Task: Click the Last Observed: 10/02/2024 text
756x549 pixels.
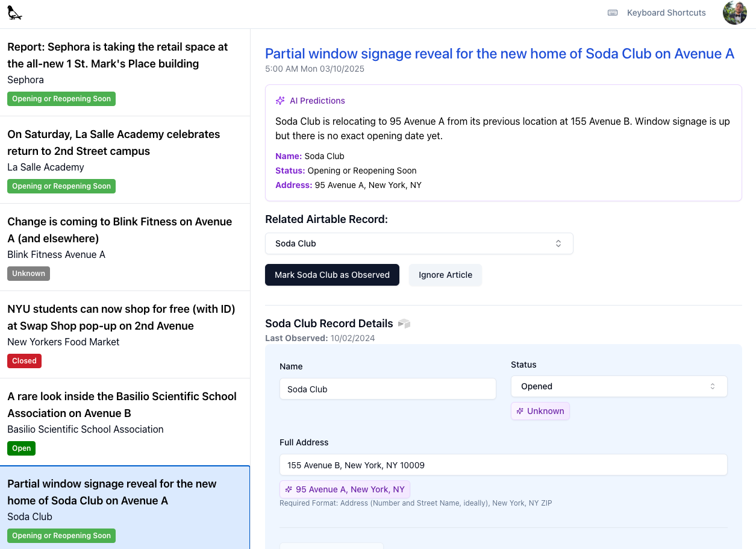Action: (x=320, y=338)
